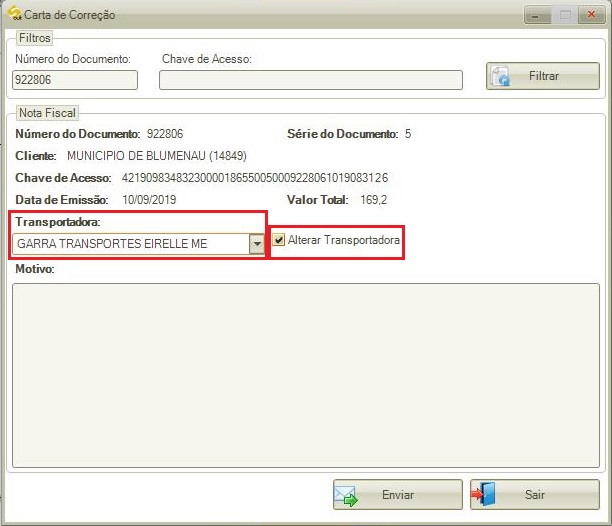Select GARRA TRANSPORTES EIRELLE ME combo box
Image resolution: width=612 pixels, height=526 pixels.
(x=138, y=244)
